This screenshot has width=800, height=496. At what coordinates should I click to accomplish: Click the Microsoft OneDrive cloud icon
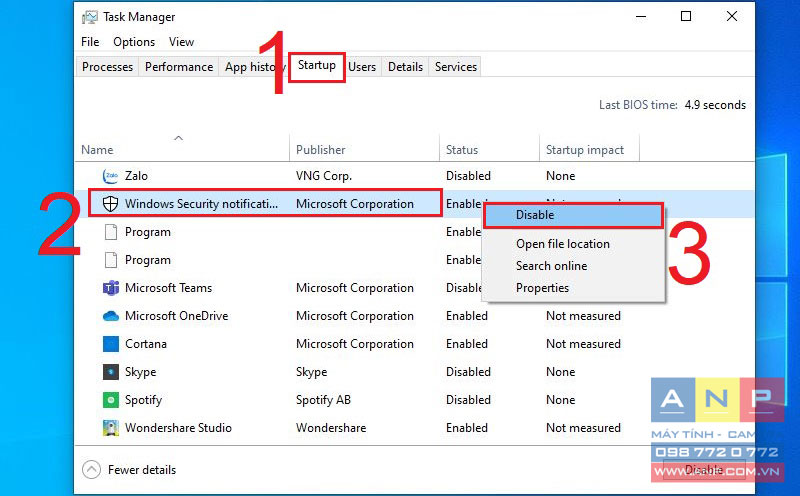[x=111, y=316]
